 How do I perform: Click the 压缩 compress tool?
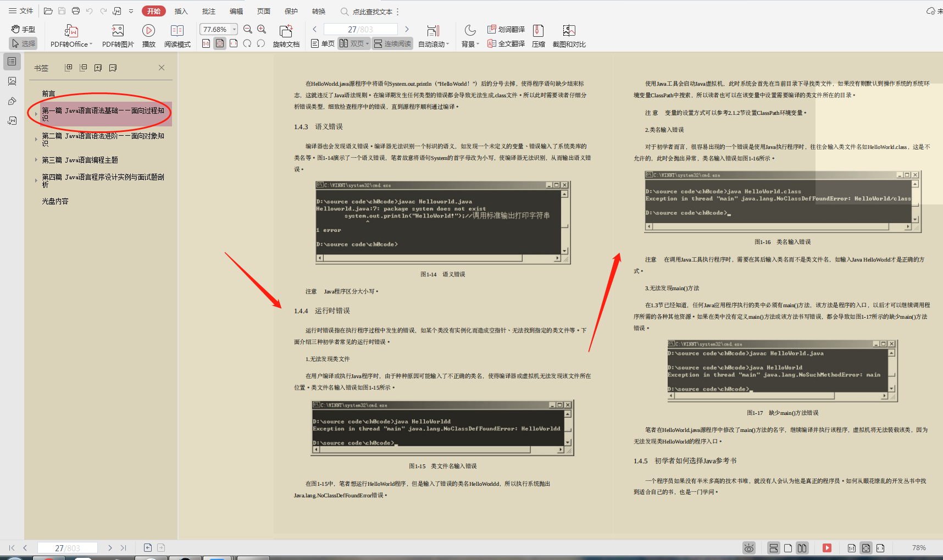point(539,36)
